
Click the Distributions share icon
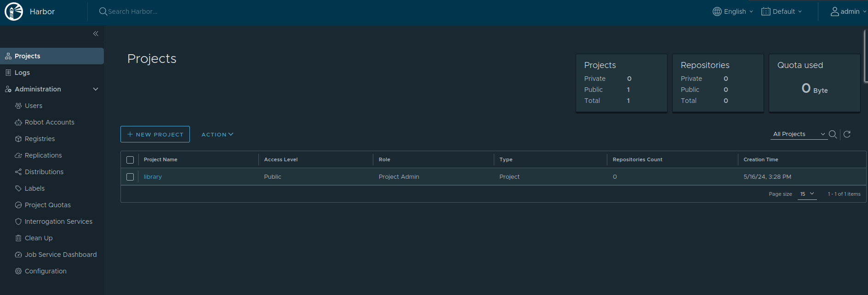(18, 172)
